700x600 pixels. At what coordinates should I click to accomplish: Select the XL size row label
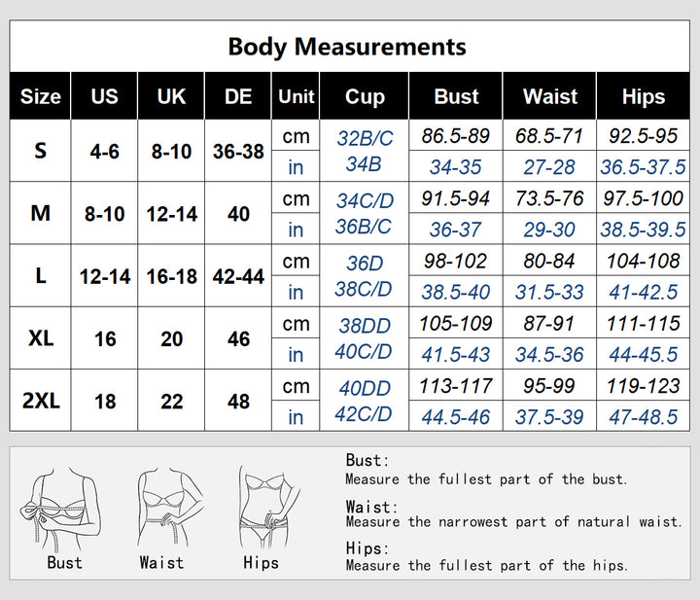[x=41, y=338]
